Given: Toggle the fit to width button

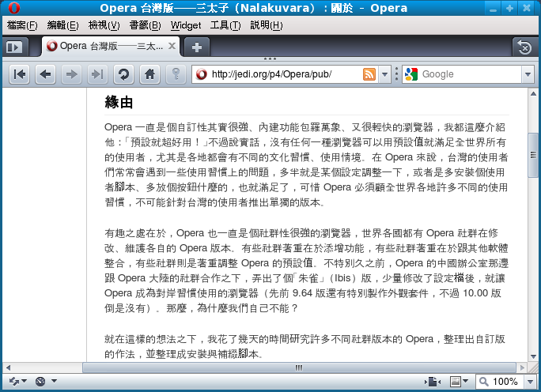Looking at the screenshot, I should (433, 381).
